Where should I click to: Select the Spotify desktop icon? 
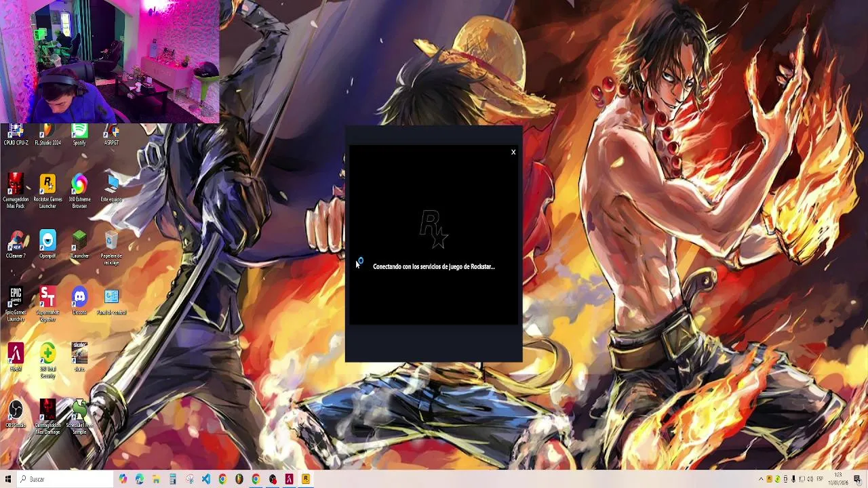coord(79,135)
